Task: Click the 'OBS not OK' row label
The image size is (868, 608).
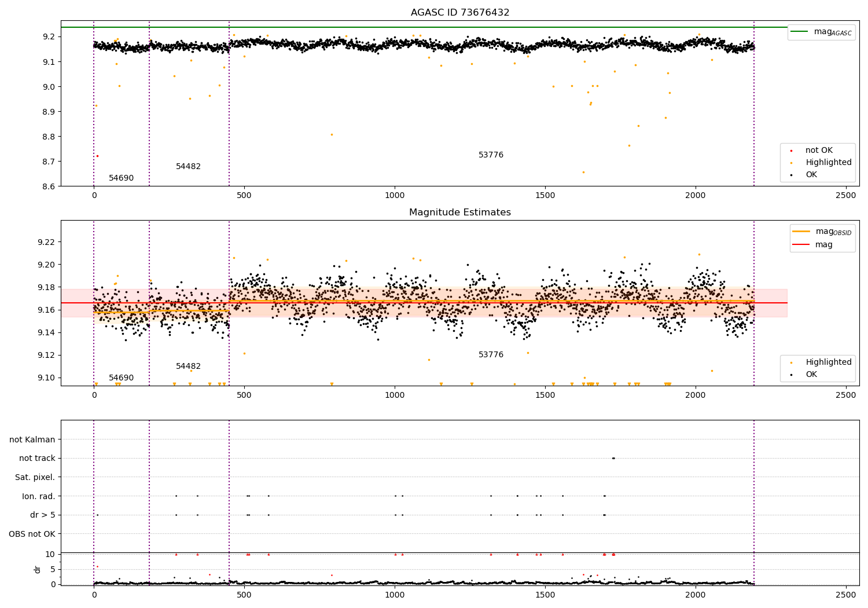Action: pyautogui.click(x=32, y=534)
